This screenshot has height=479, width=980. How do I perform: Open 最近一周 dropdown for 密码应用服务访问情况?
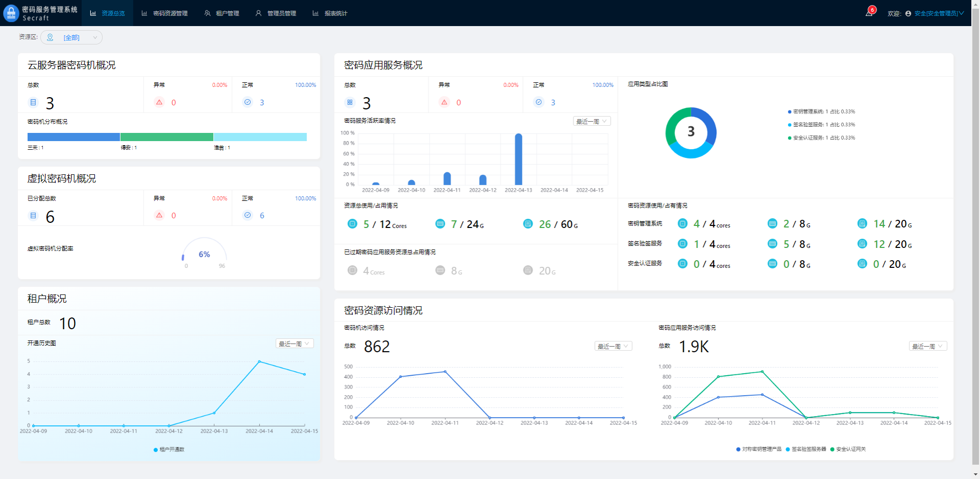(x=928, y=346)
